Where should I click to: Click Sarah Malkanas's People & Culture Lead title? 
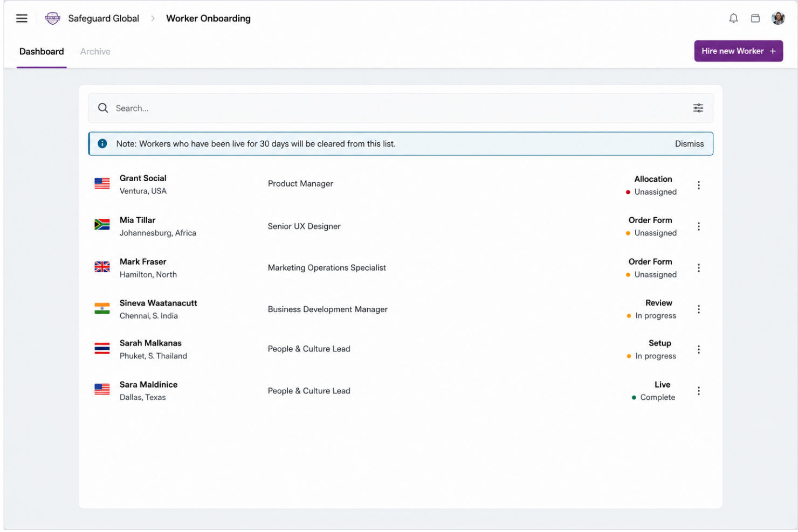[x=309, y=349]
